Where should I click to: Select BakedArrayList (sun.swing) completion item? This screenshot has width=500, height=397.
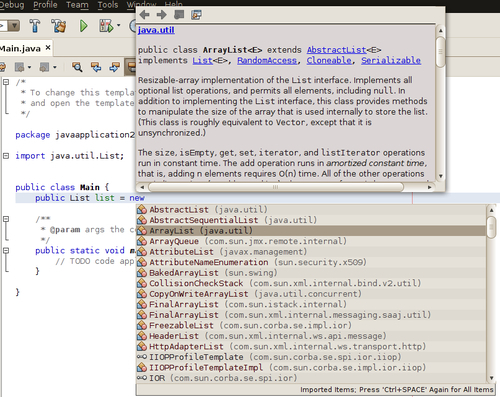pyautogui.click(x=311, y=273)
